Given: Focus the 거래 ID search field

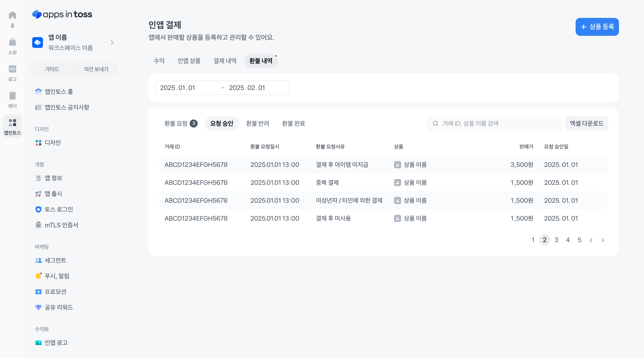Looking at the screenshot, I should tap(498, 123).
